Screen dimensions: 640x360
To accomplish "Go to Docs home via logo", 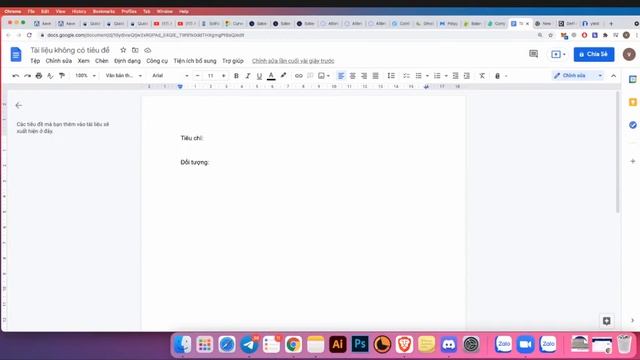I will tap(16, 54).
